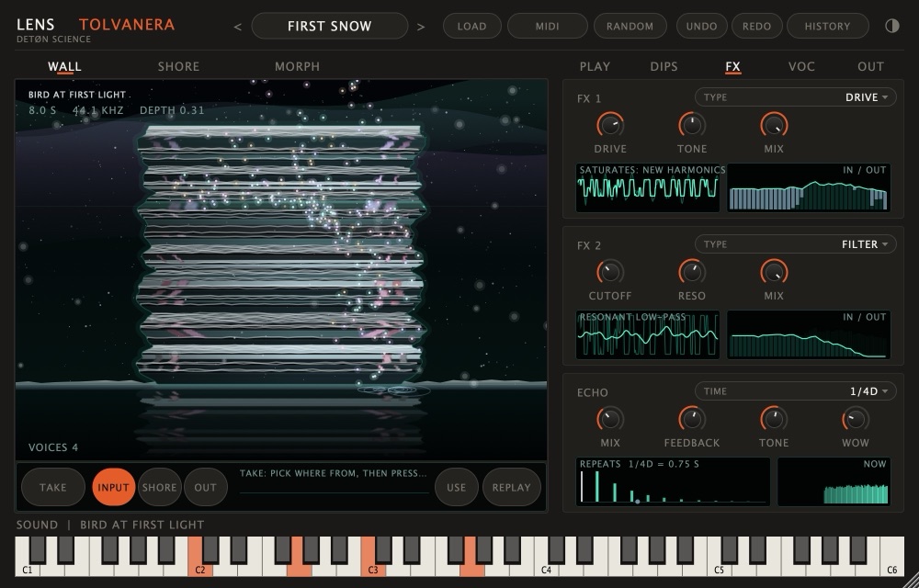
Task: Select OUT as take source
Action: click(x=206, y=487)
